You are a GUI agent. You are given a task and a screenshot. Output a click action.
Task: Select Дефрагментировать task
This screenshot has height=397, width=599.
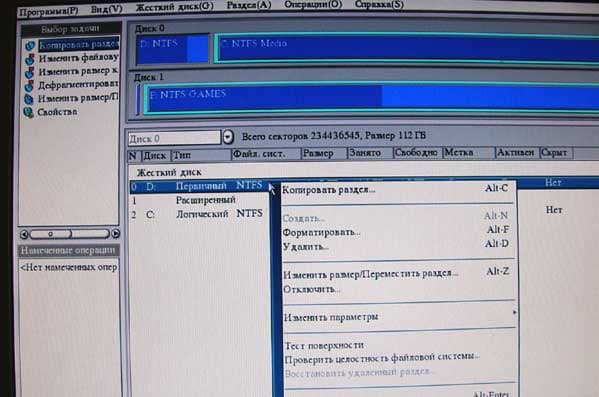pos(78,84)
